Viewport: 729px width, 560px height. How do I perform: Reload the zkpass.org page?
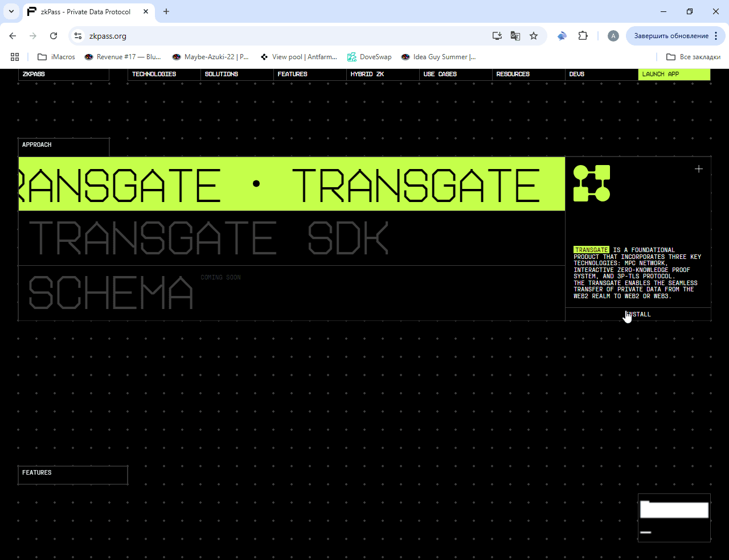pyautogui.click(x=54, y=36)
